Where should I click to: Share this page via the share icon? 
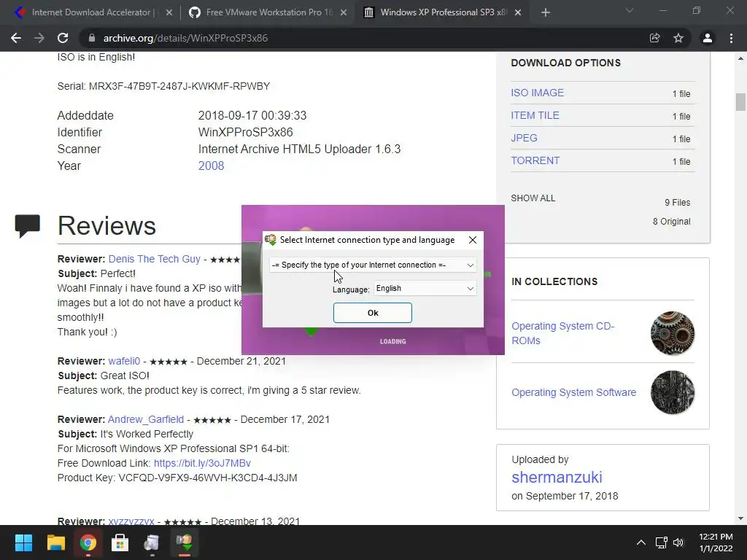(x=655, y=38)
